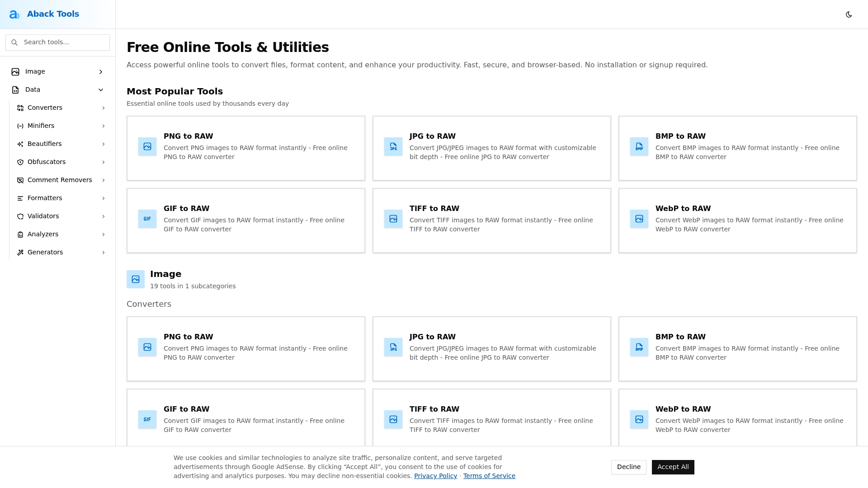Click the Accept All button
The height and width of the screenshot is (488, 868).
[x=673, y=467]
